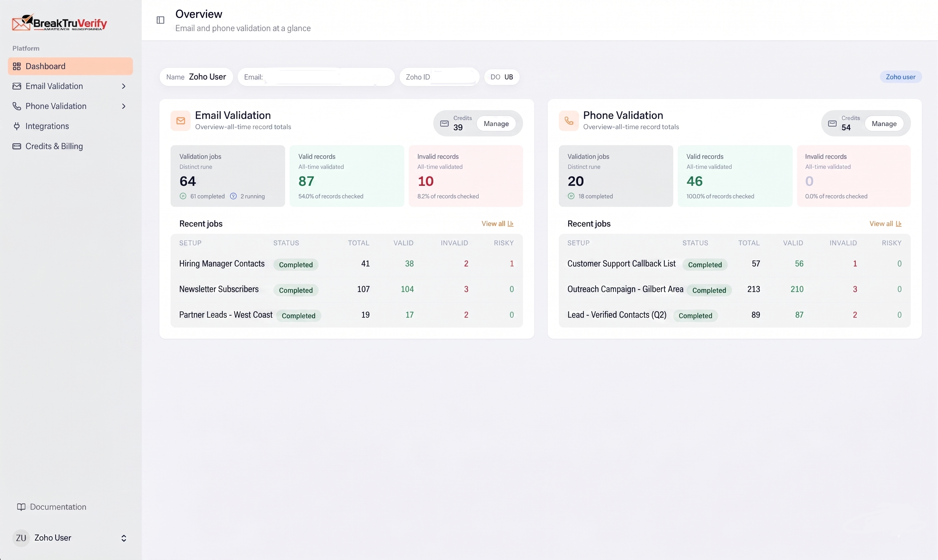Open Credits & Billing page
This screenshot has width=938, height=560.
tap(70, 146)
